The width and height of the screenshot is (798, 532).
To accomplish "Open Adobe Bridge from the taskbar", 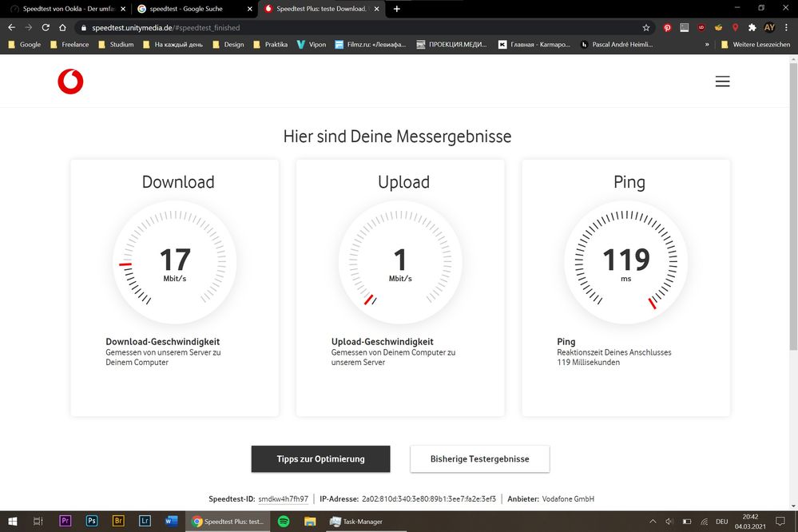I will [x=118, y=521].
